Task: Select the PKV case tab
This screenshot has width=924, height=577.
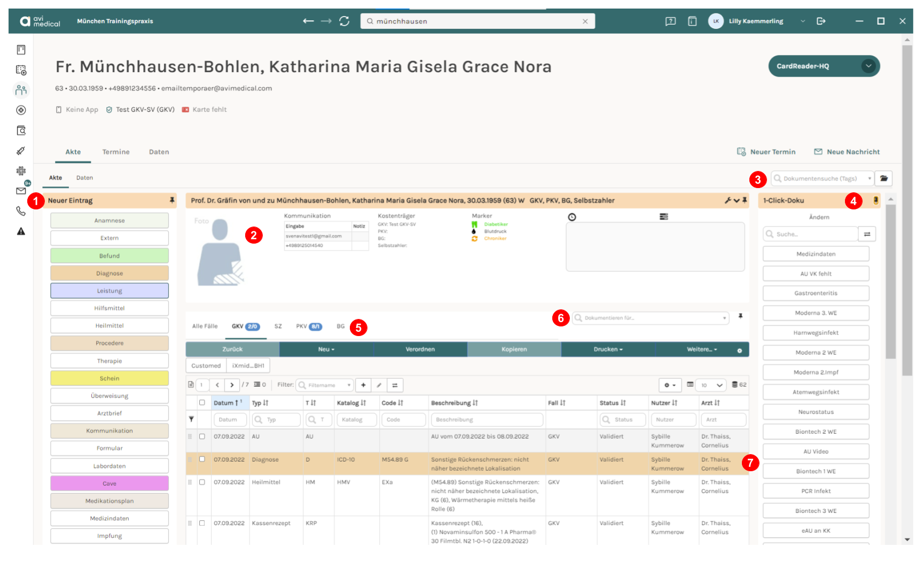Action: tap(309, 326)
